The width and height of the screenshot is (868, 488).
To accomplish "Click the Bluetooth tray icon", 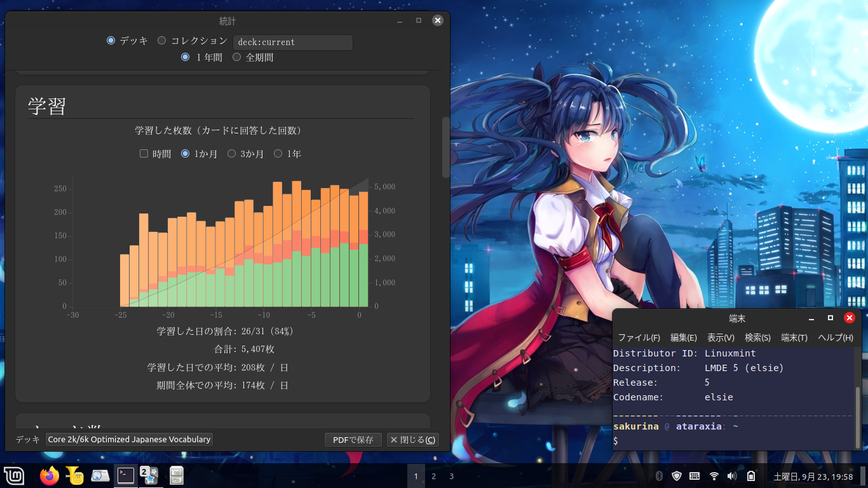I will [659, 476].
